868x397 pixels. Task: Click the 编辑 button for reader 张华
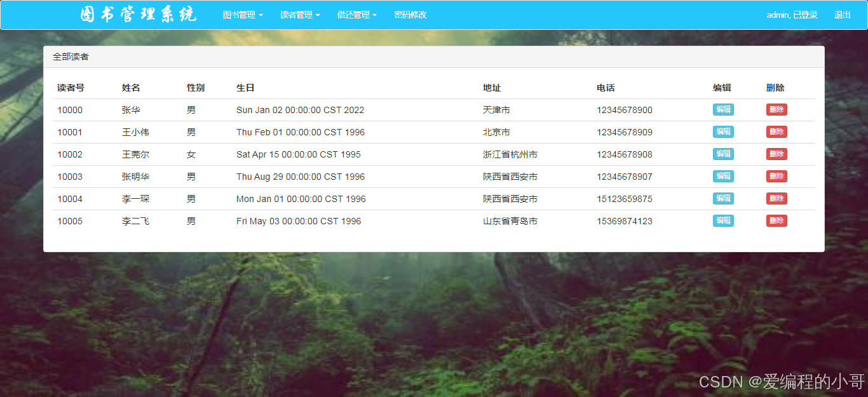723,109
